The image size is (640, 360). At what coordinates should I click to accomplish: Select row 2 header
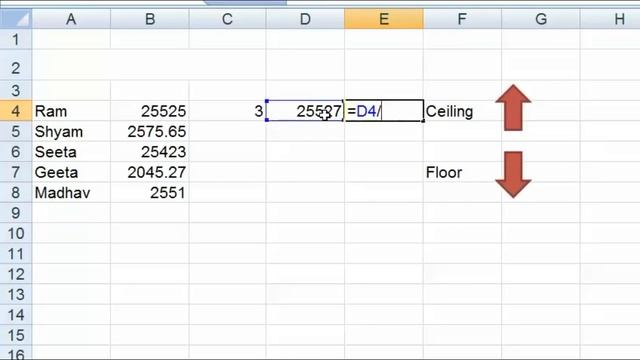click(16, 65)
